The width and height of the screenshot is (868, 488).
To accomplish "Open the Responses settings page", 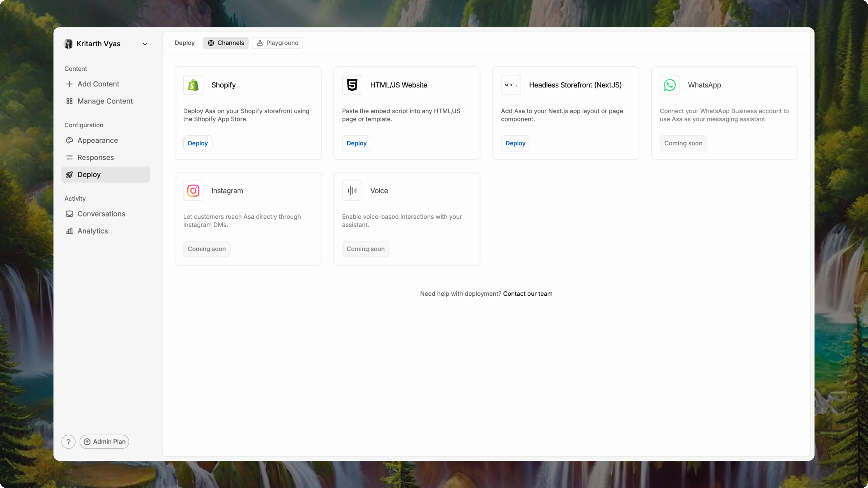I will click(105, 158).
